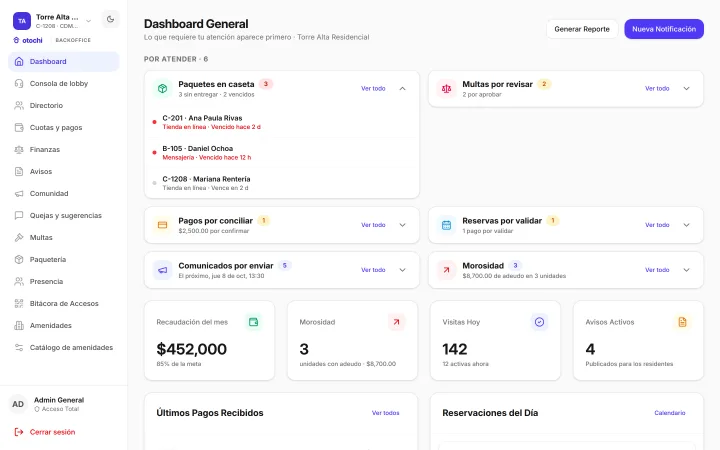Select package row C-201 Ana Paula Rivas
Image resolution: width=720 pixels, height=450 pixels.
281,122
